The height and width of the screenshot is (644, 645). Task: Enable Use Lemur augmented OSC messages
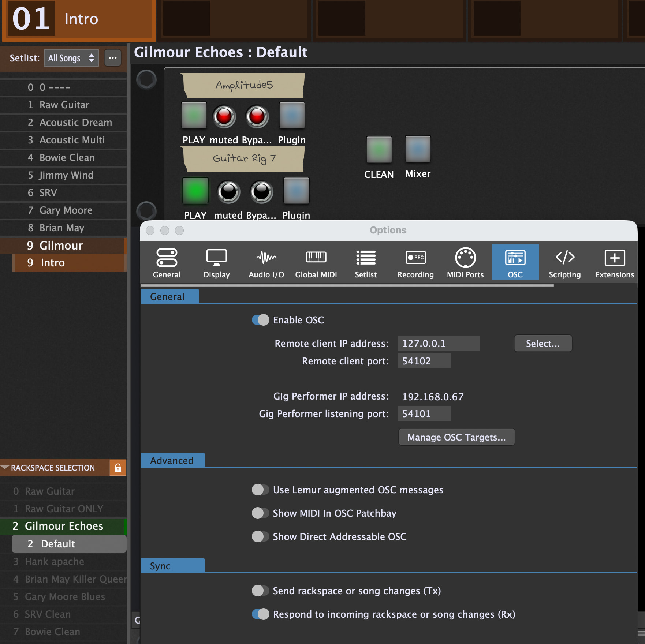coord(261,490)
